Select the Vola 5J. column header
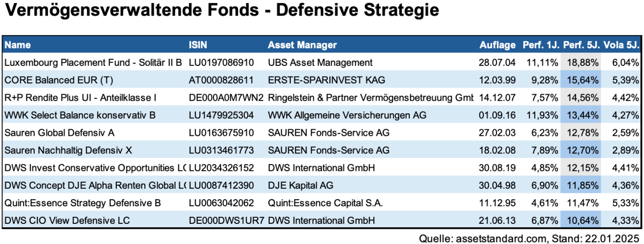This screenshot has height=244, width=644. coord(622,45)
